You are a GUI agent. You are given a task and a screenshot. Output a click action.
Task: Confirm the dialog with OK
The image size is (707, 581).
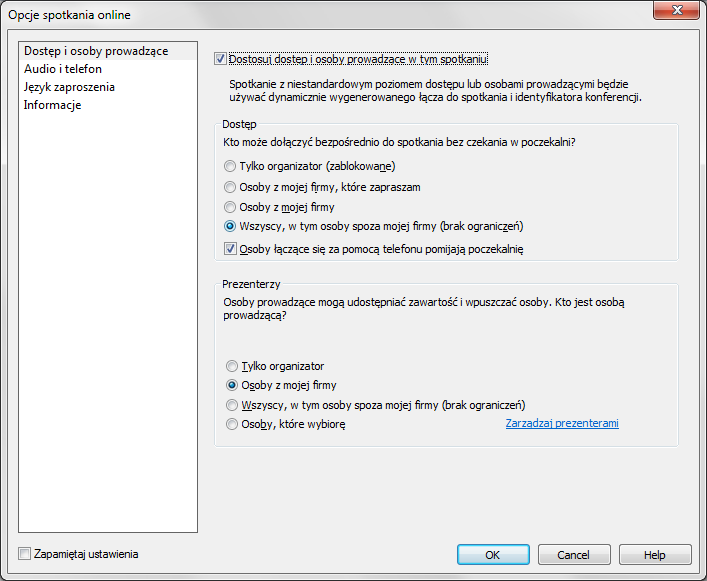[493, 554]
